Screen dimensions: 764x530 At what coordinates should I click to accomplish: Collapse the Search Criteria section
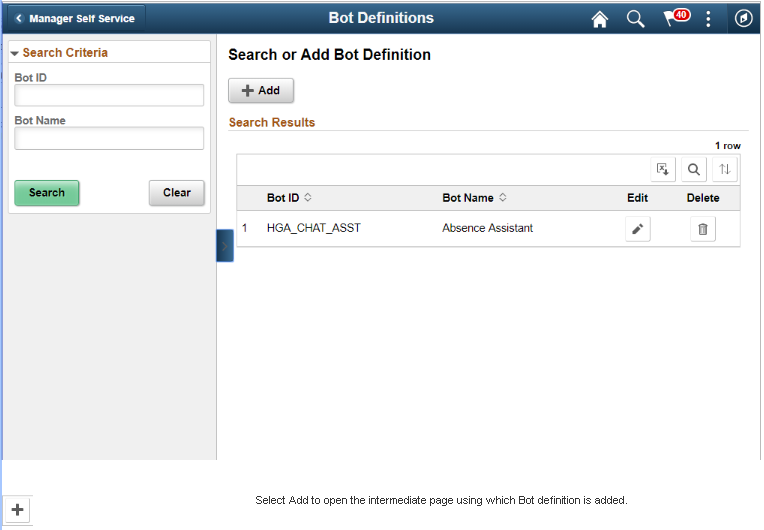coord(15,53)
